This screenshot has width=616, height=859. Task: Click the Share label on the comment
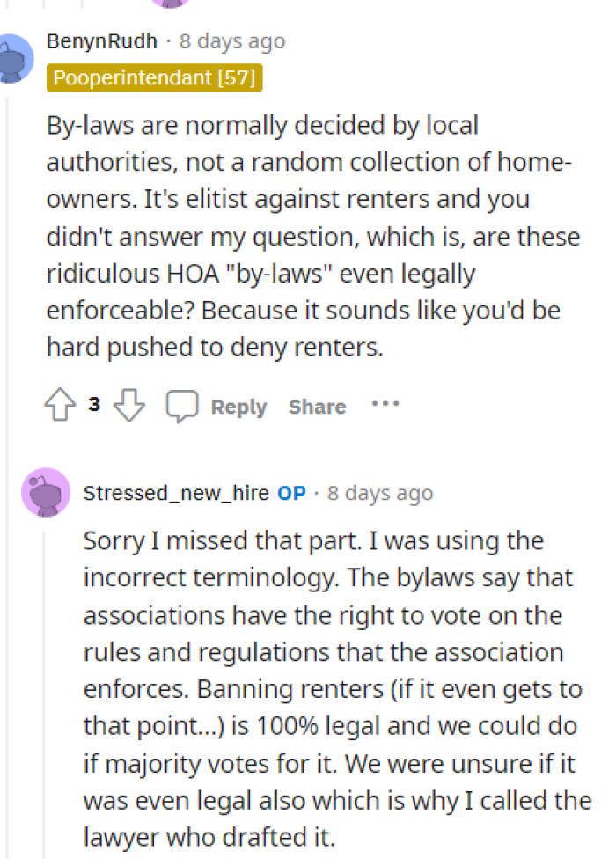(x=316, y=407)
